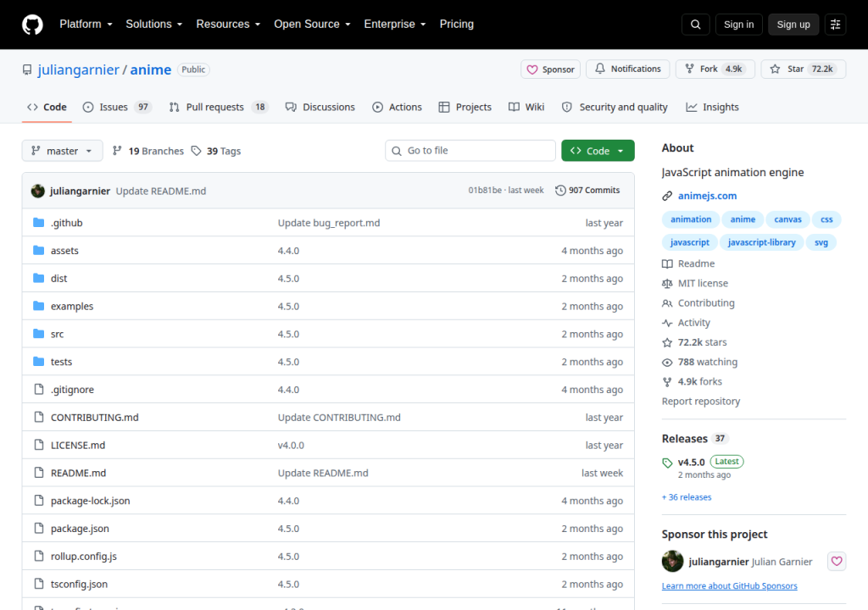Image resolution: width=868 pixels, height=610 pixels.
Task: Open the master branch selector dropdown
Action: click(62, 151)
